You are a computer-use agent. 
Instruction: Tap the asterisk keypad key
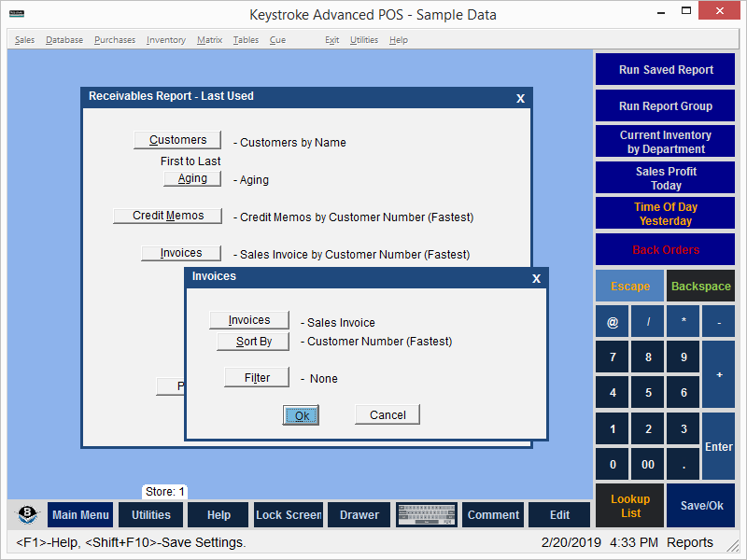coord(684,322)
